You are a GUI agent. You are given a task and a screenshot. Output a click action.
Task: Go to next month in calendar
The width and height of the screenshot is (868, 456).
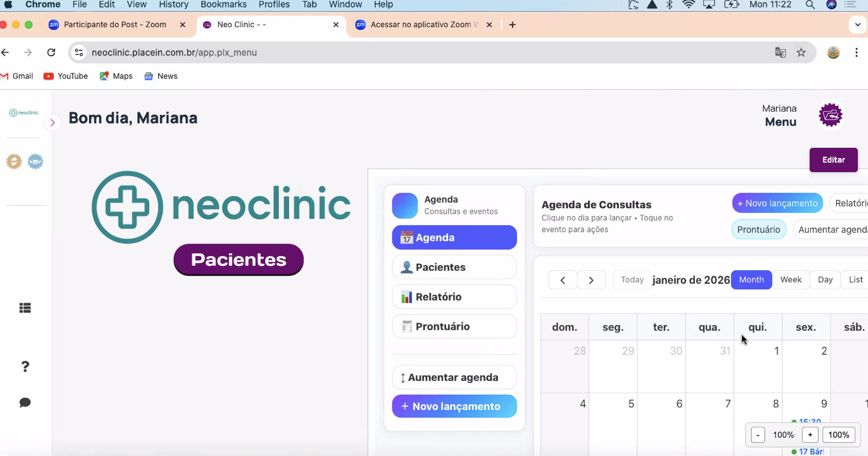591,280
